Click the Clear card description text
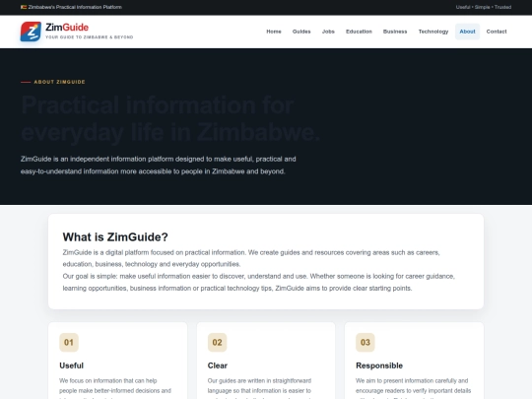The height and width of the screenshot is (399, 532). [x=259, y=388]
